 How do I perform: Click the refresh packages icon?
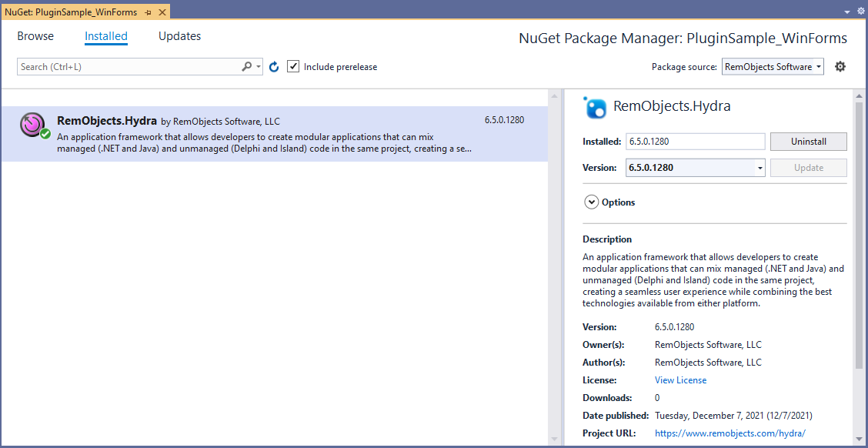click(273, 67)
